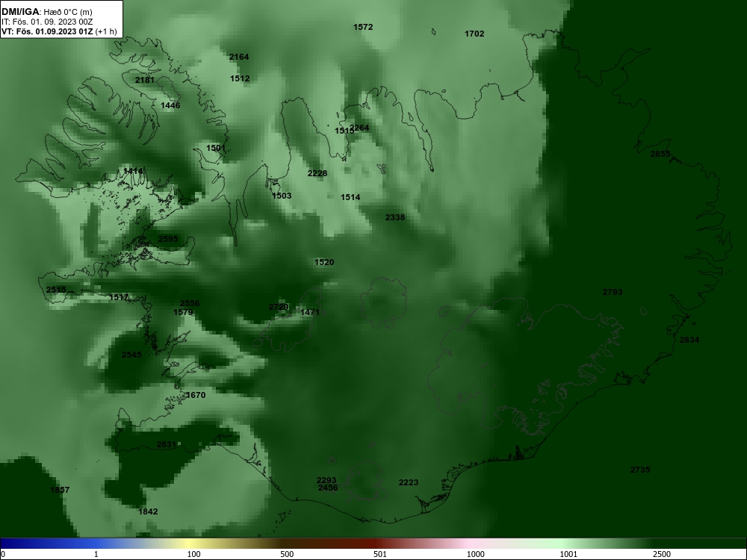Screen dimensions: 747x560
Task: Click the value 1579
Action: pyautogui.click(x=183, y=312)
